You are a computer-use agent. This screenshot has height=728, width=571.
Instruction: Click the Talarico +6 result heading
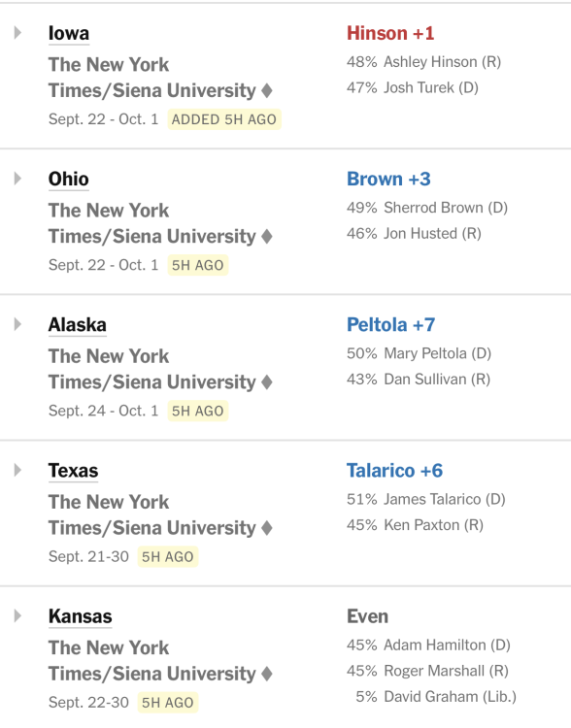click(394, 471)
